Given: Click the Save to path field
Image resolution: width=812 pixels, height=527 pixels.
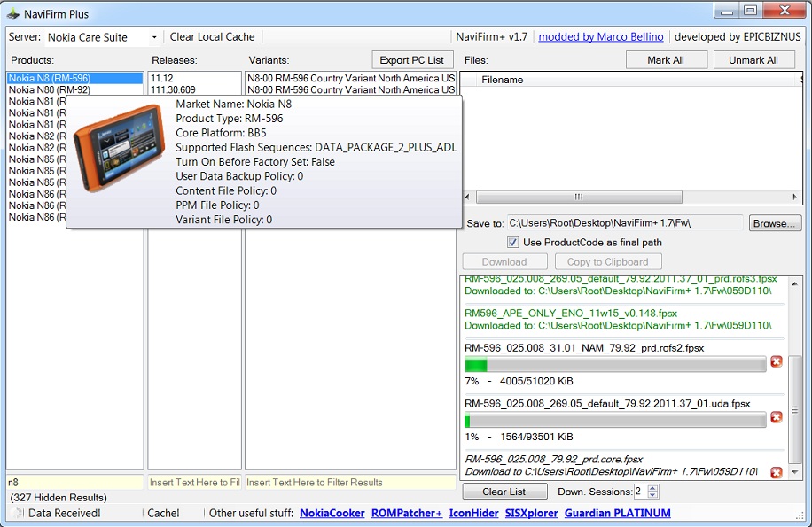Looking at the screenshot, I should tap(625, 223).
